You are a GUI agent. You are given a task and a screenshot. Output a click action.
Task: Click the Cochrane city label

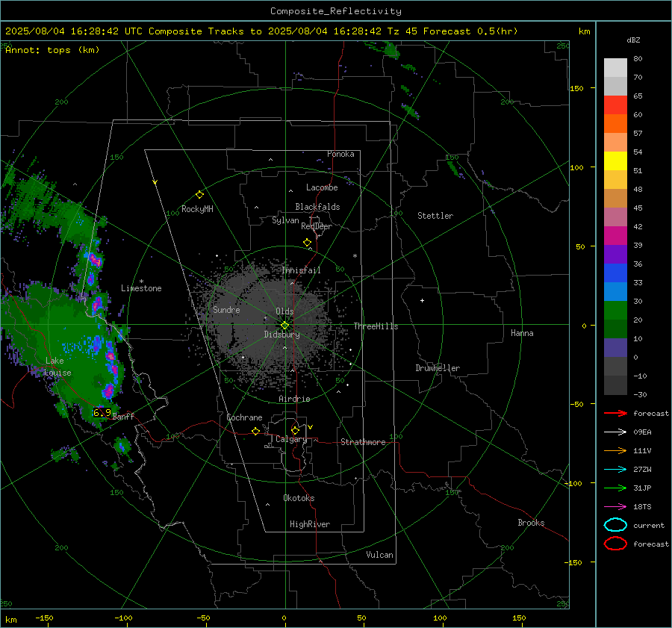[x=244, y=417]
